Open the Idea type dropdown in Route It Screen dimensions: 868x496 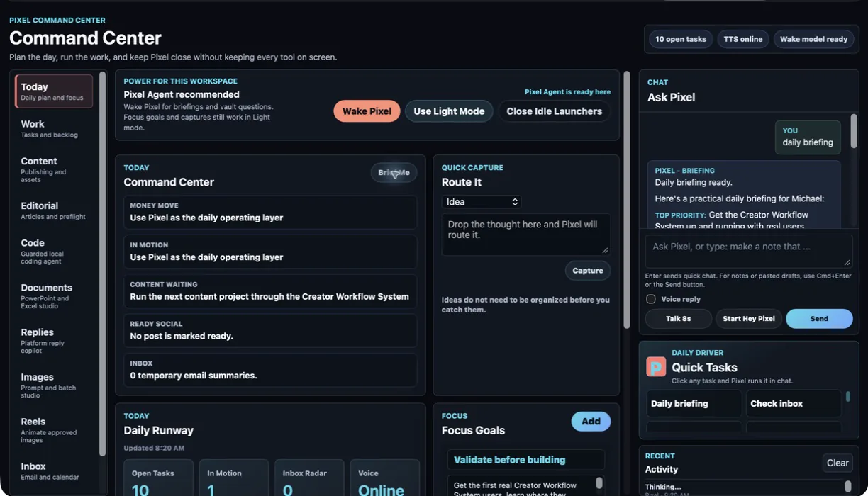[482, 202]
